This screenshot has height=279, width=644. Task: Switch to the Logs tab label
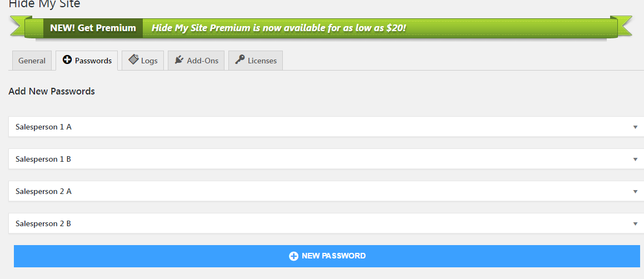[149, 61]
